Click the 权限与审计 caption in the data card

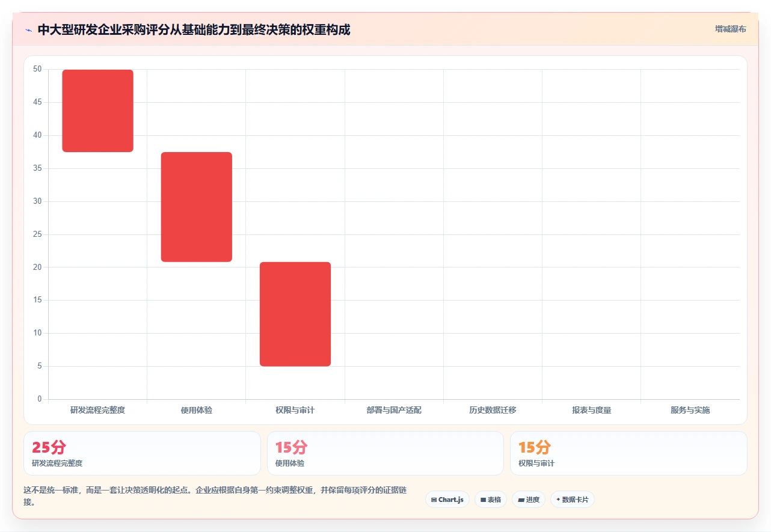536,463
